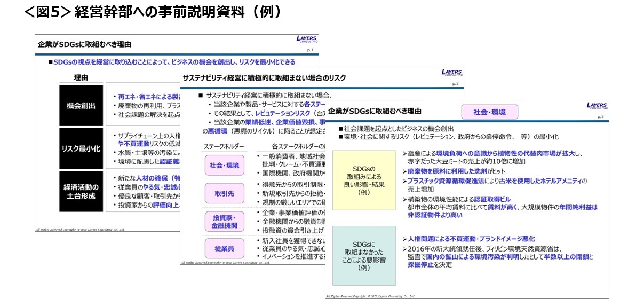Select the black '機会創出' box

click(x=81, y=106)
